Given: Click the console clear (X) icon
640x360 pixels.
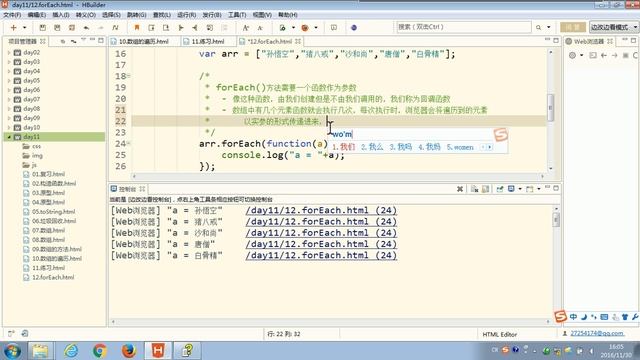Looking at the screenshot, I should [460, 189].
